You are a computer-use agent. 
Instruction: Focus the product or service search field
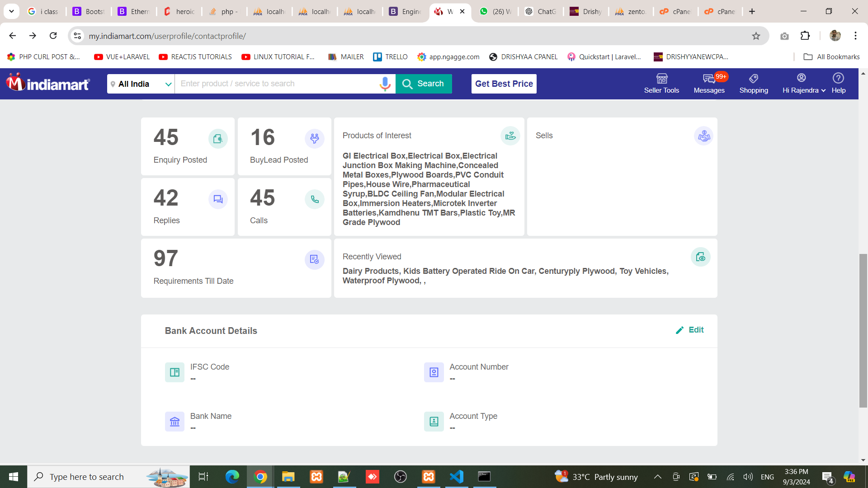tap(276, 84)
